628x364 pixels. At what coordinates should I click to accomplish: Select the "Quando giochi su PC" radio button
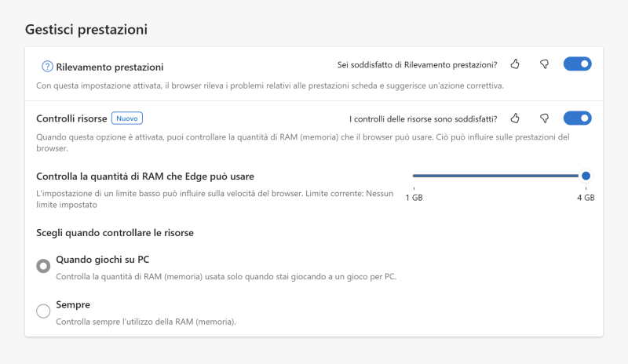click(x=43, y=266)
